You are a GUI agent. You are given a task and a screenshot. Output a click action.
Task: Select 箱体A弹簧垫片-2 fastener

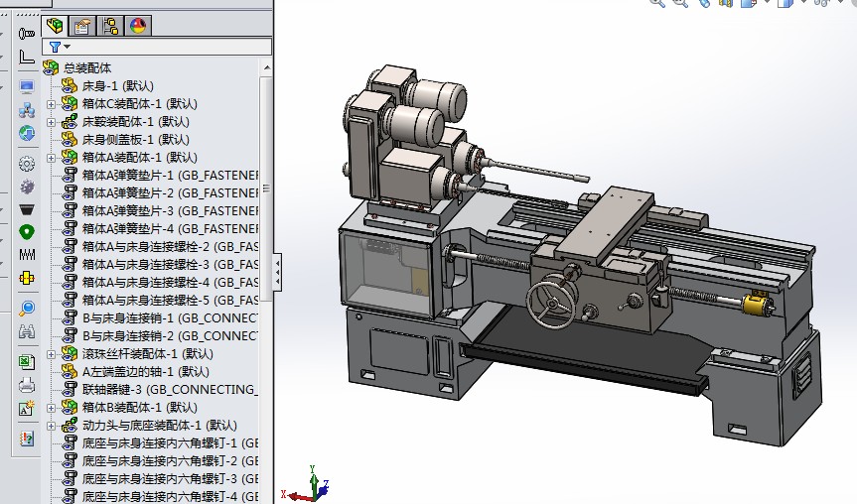(x=170, y=193)
